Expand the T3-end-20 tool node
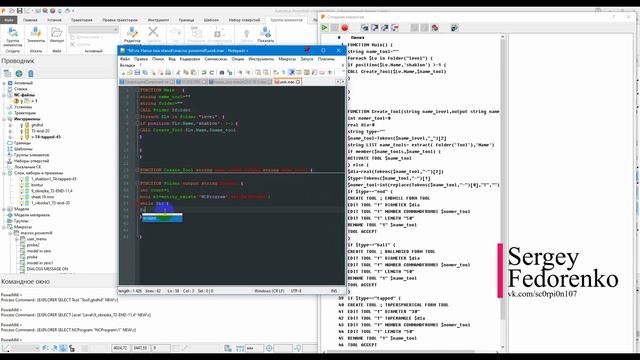Viewport: 640px width, 360px height. [10, 131]
